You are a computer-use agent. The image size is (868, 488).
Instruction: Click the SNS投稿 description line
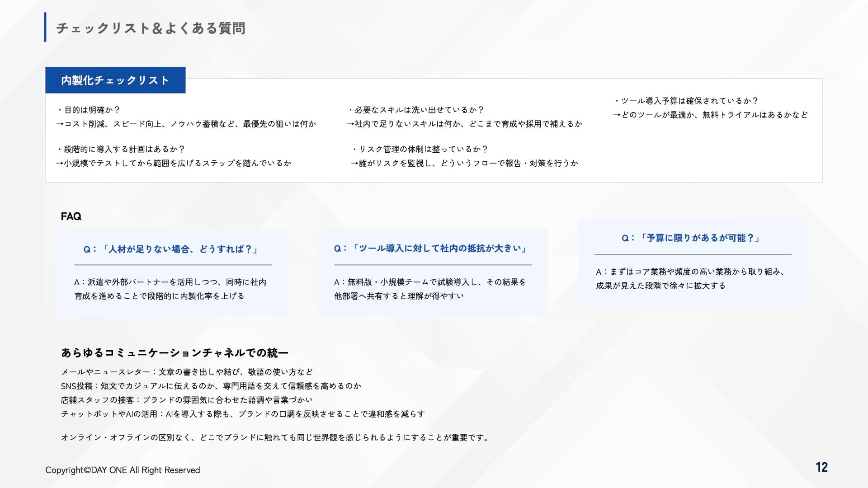[x=211, y=386]
